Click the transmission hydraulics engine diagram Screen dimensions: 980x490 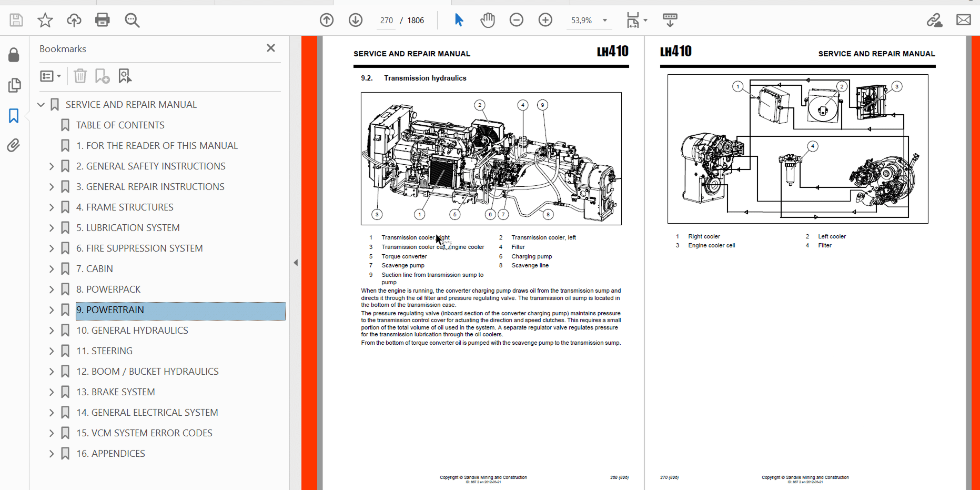tap(491, 158)
